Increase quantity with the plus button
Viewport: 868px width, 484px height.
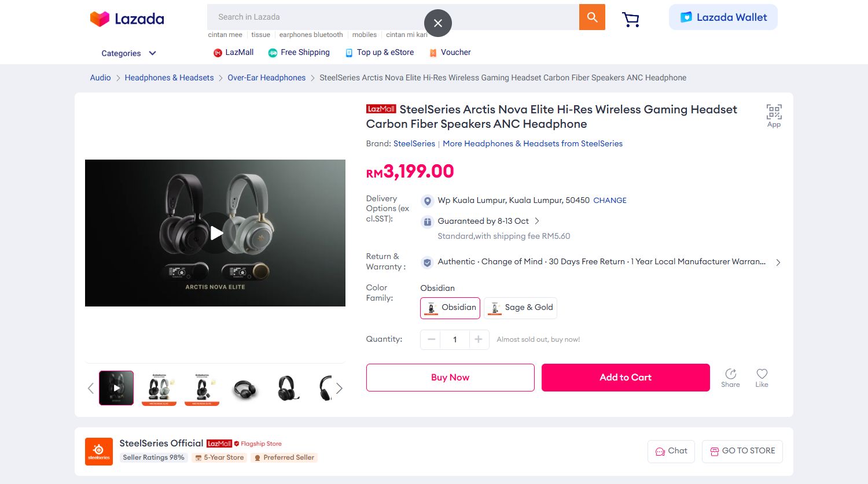pyautogui.click(x=479, y=339)
